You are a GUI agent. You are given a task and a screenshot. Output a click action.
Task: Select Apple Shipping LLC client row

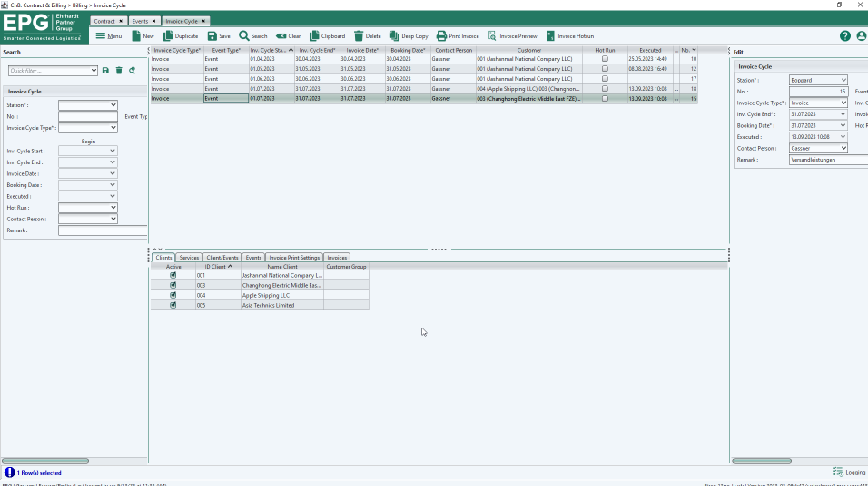click(260, 295)
